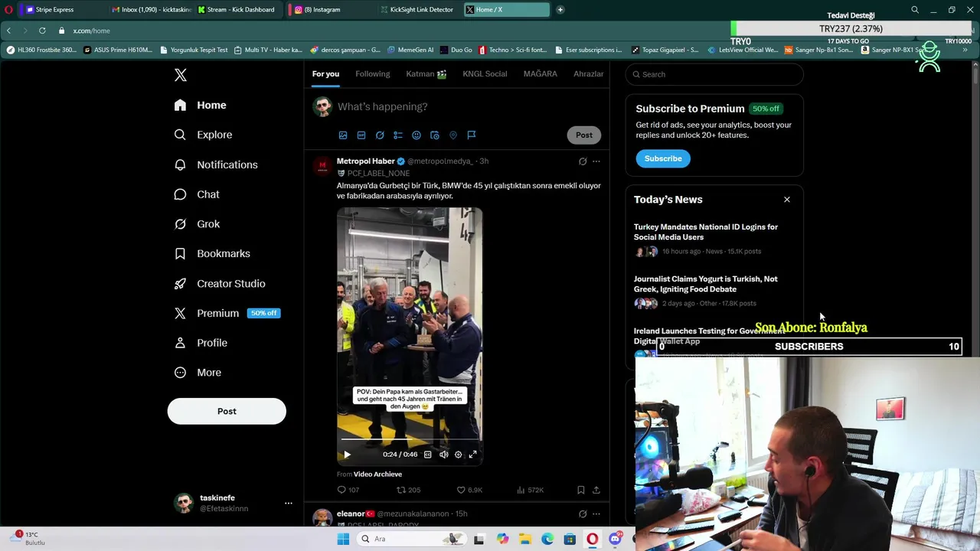Add media image to the post

click(343, 135)
